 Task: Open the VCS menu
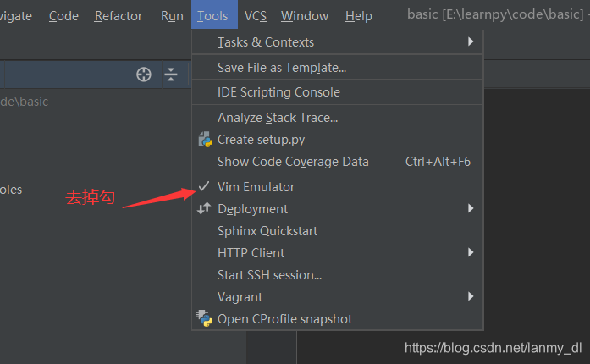point(256,16)
